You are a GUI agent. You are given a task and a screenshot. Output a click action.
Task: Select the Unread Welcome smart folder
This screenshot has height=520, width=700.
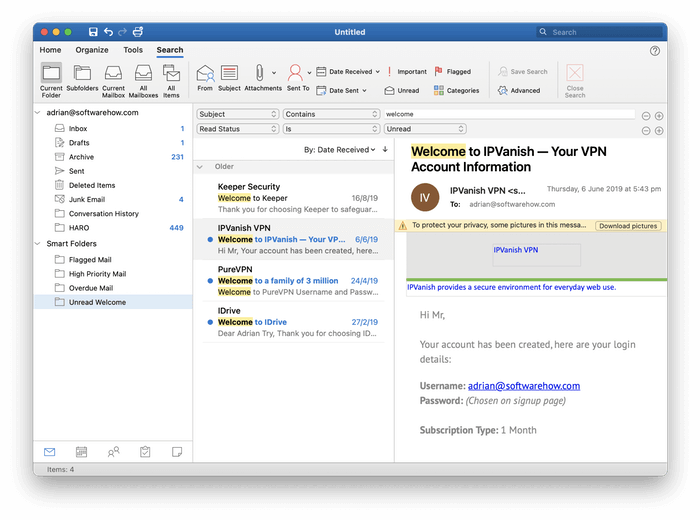(113, 302)
